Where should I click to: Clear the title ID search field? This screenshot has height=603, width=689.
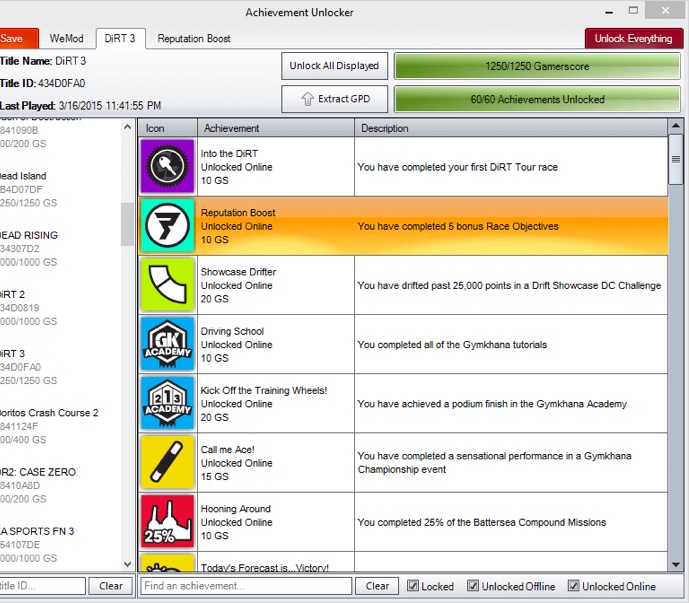click(111, 586)
